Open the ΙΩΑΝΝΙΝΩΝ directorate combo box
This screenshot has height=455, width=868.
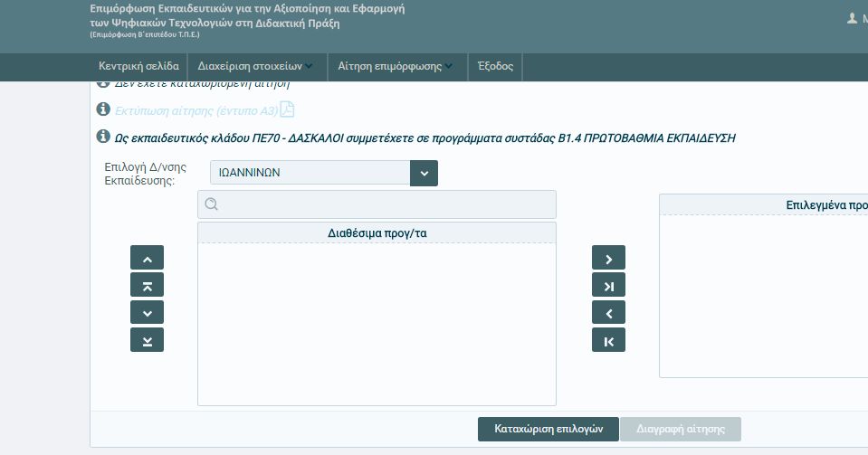(x=310, y=173)
